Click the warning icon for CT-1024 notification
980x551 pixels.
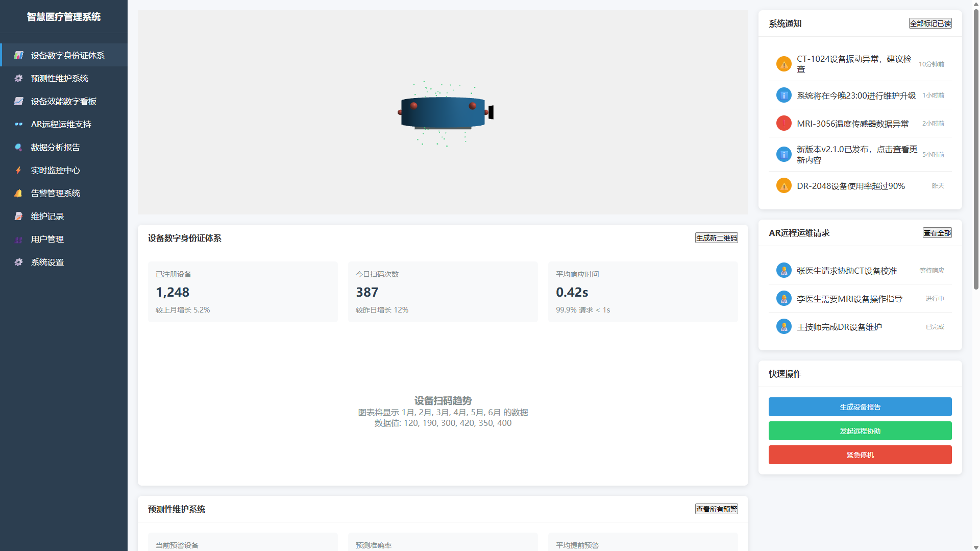point(783,64)
